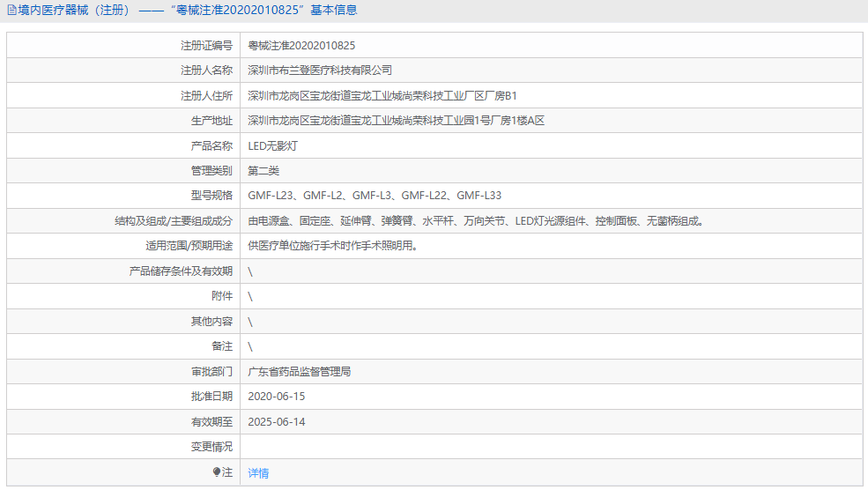Viewport: 868px width, 490px height.
Task: Click the 产品名称 label
Action: [212, 146]
